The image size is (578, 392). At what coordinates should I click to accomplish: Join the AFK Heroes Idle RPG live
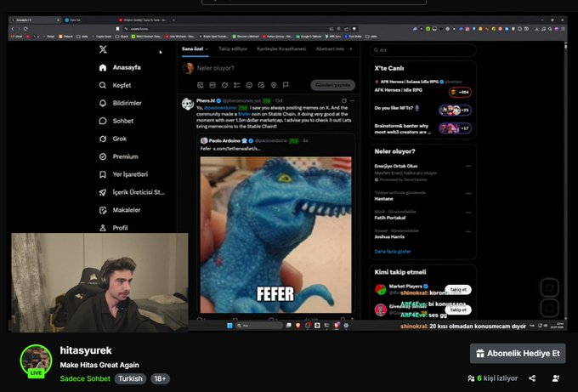[422, 88]
